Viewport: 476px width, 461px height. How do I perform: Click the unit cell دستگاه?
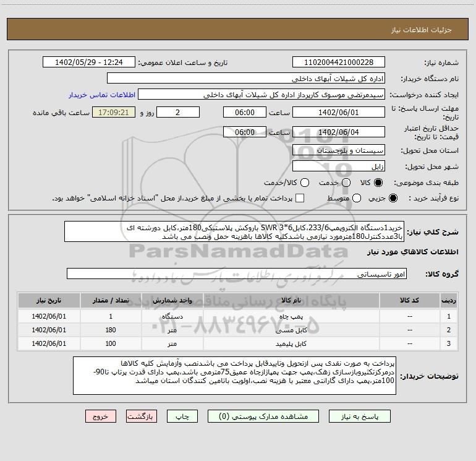[x=172, y=316]
